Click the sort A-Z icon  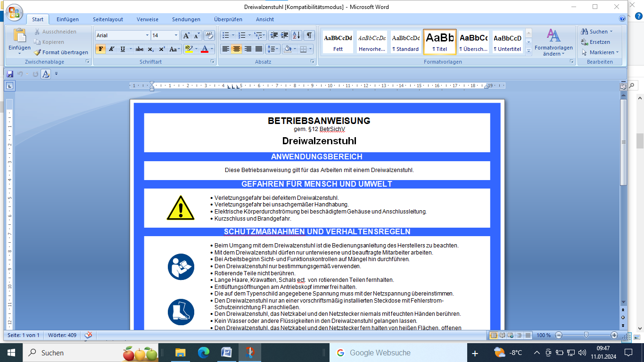[296, 35]
